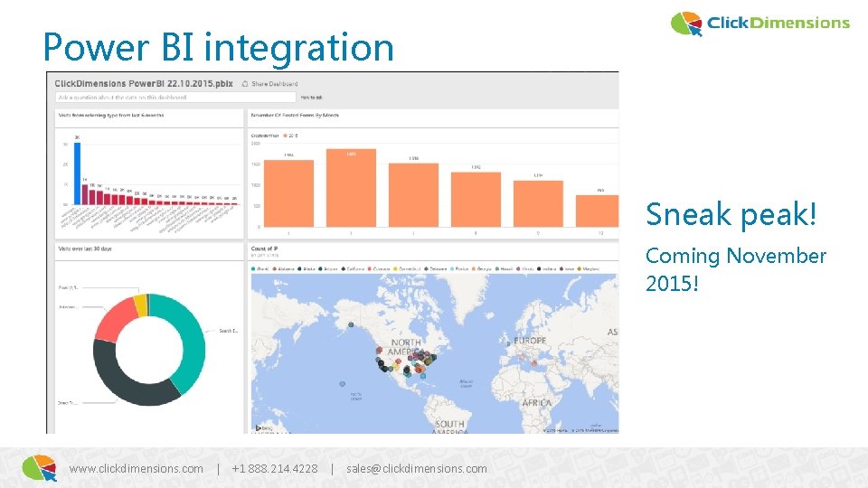Image resolution: width=868 pixels, height=488 pixels.
Task: Open the 'Count of IP' tile title
Action: point(264,249)
